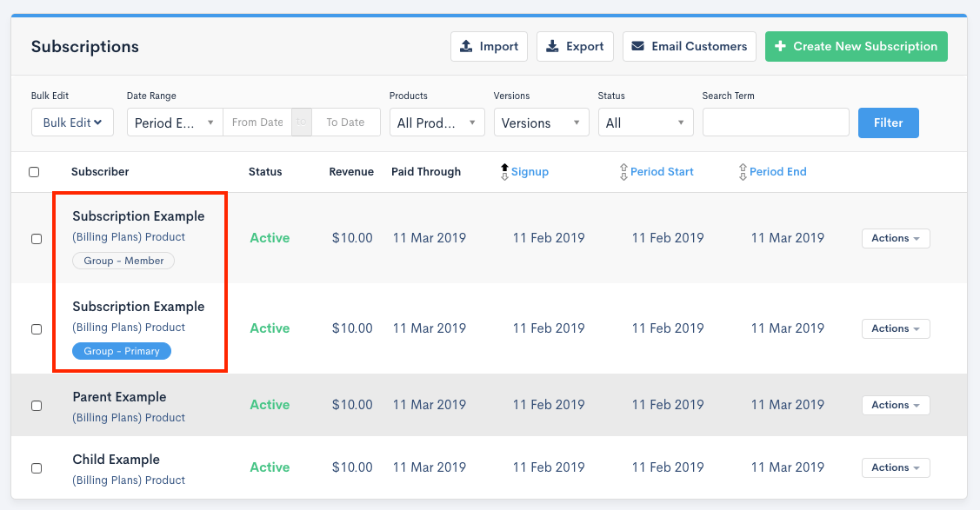Select the Parent Example row checkbox

[x=37, y=406]
